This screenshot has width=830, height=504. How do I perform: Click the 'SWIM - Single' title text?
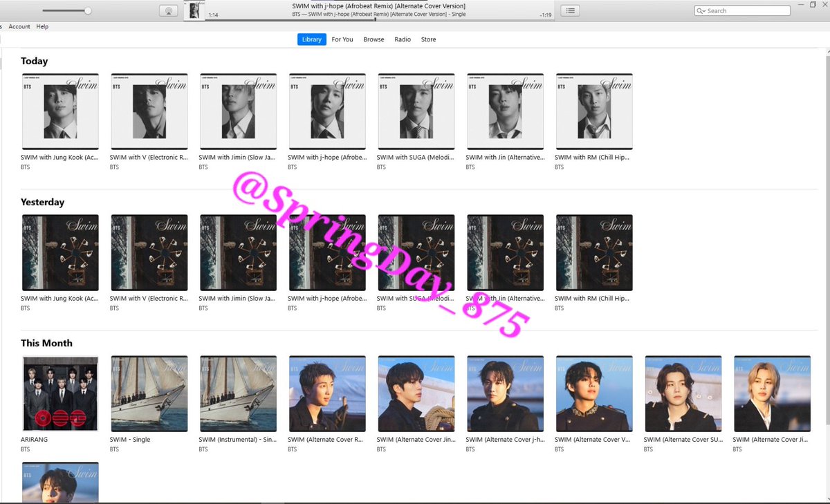click(x=130, y=440)
